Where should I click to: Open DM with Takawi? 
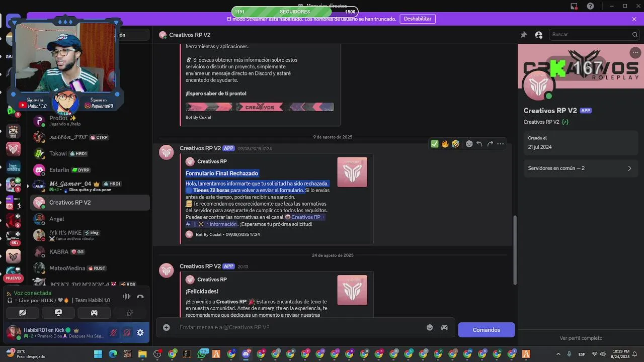pos(90,153)
